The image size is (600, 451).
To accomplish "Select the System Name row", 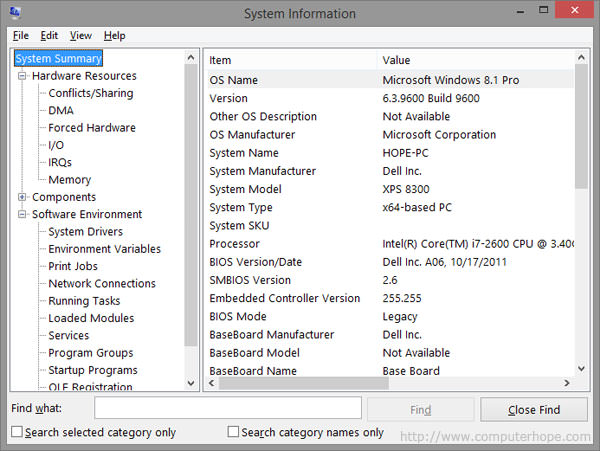I will click(390, 153).
